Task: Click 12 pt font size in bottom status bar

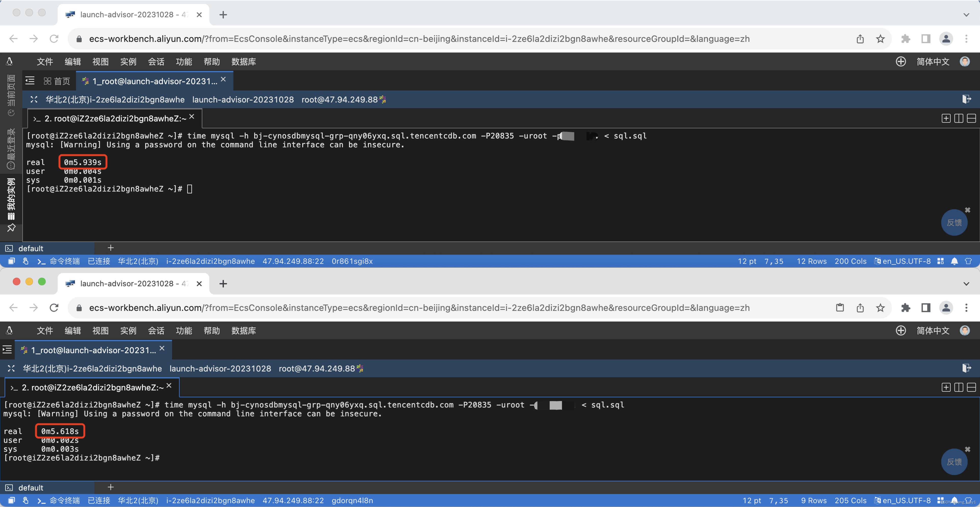Action: pos(752,501)
